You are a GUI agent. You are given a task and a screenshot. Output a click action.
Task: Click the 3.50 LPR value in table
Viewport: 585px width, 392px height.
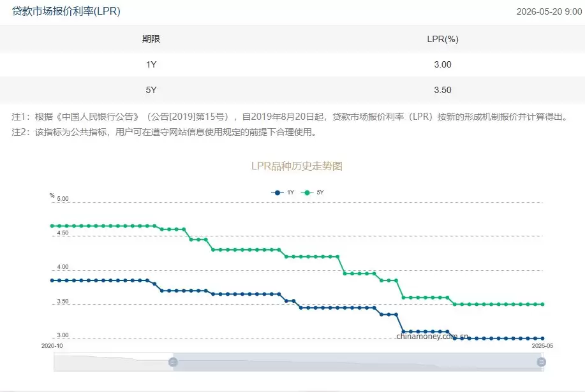pyautogui.click(x=443, y=90)
